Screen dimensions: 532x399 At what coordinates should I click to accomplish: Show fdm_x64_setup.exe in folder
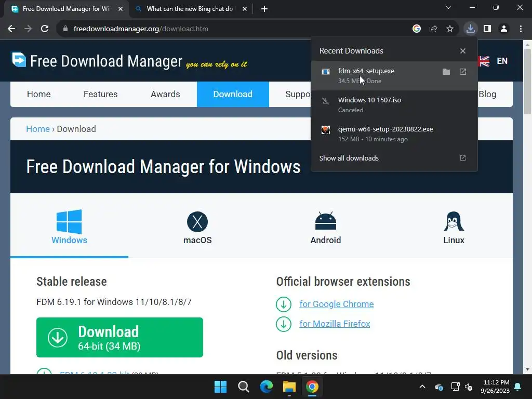point(446,72)
